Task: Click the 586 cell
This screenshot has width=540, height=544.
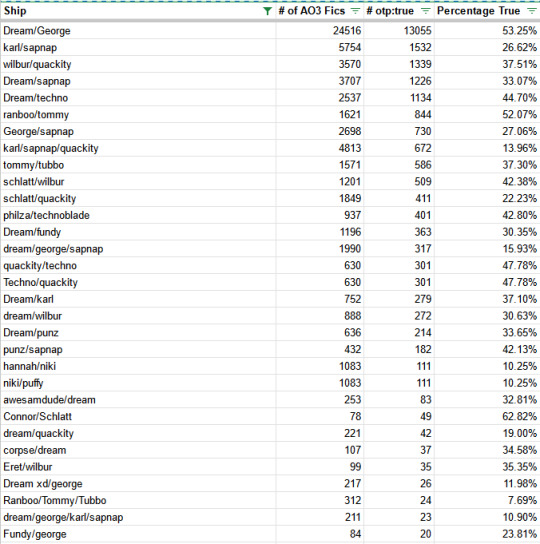Action: pyautogui.click(x=398, y=165)
